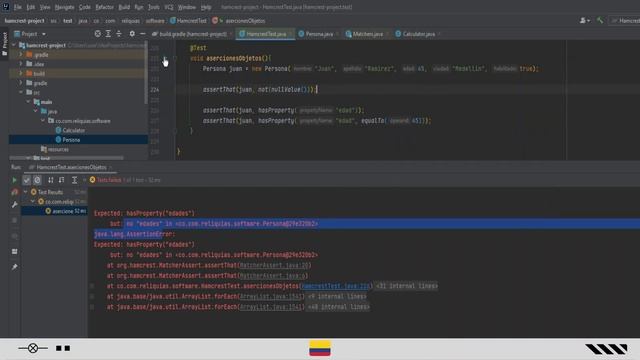The height and width of the screenshot is (360, 640).
Task: Select the resources folder in tree
Action: (55, 149)
